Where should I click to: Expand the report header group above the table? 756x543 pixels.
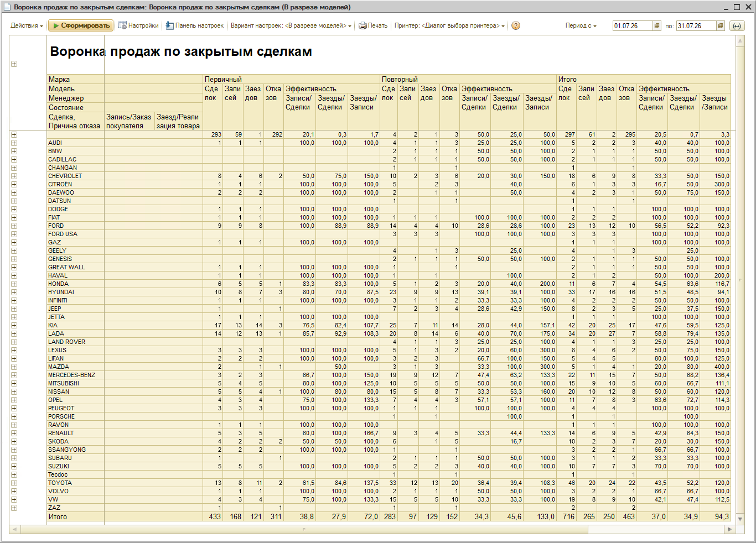(x=14, y=64)
